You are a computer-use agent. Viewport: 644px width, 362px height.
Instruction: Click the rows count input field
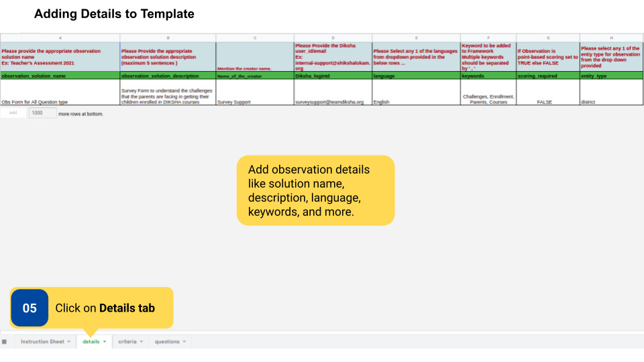(42, 113)
